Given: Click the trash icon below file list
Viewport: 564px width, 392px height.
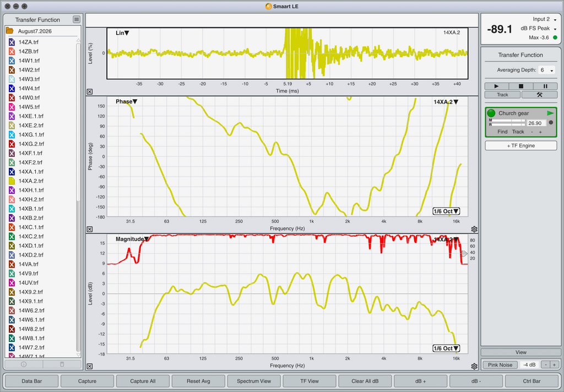Looking at the screenshot, I should point(62,364).
